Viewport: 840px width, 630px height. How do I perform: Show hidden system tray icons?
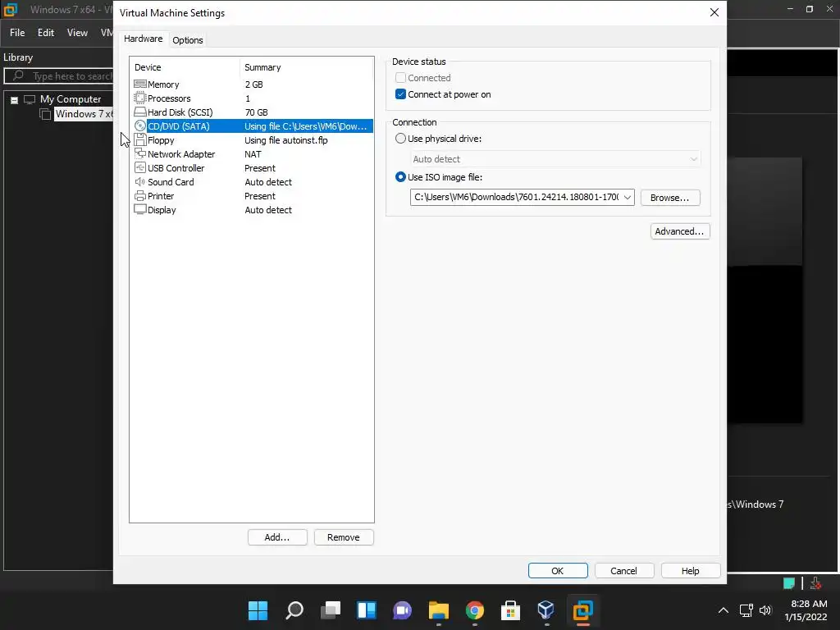[x=724, y=610]
